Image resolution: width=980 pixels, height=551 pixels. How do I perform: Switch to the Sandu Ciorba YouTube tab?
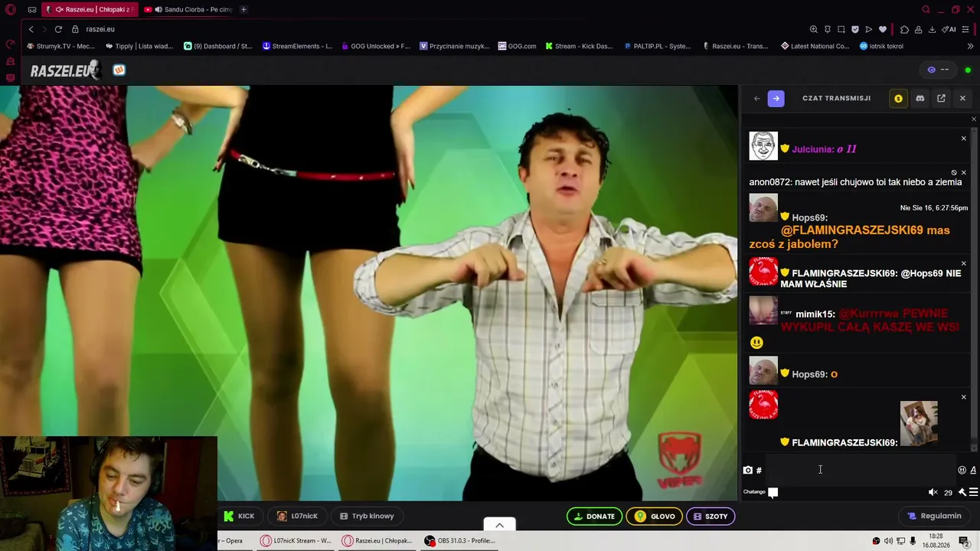[188, 9]
